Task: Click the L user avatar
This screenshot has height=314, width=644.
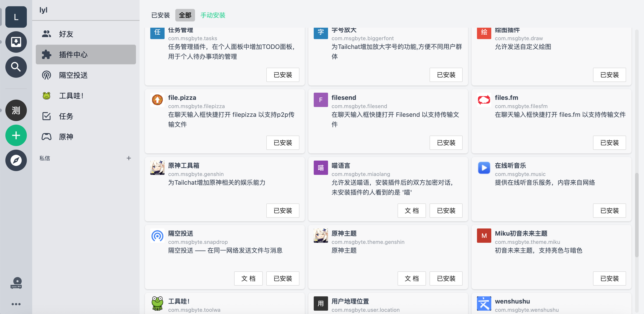Action: [16, 17]
